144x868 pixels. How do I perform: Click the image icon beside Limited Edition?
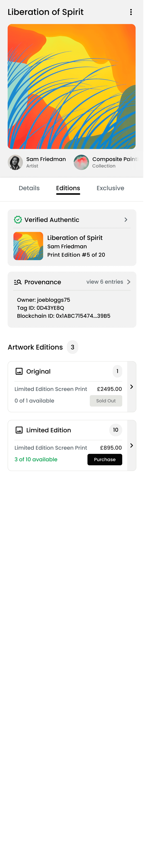(19, 430)
